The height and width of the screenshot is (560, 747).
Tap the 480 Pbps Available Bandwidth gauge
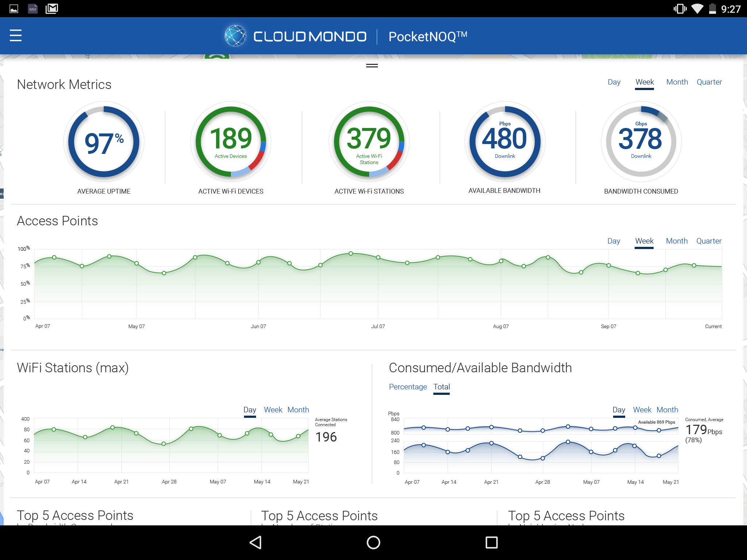point(505,142)
